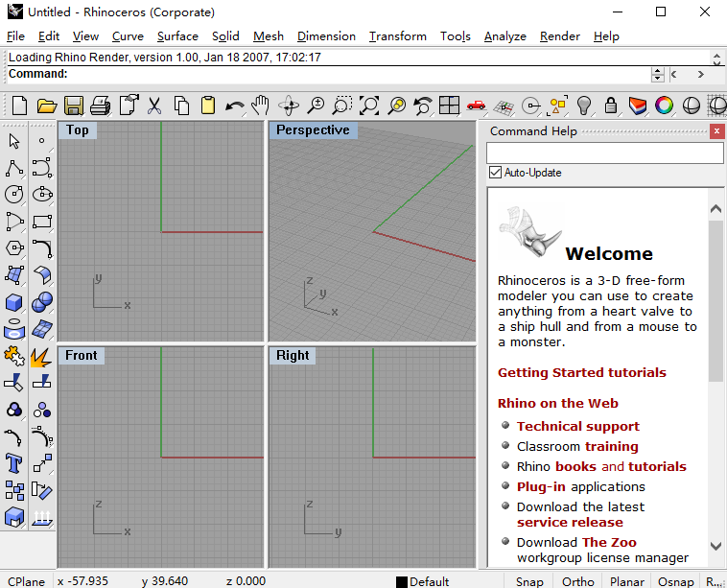The width and height of the screenshot is (727, 588).
Task: Toggle Snap in the status bar
Action: tap(529, 581)
